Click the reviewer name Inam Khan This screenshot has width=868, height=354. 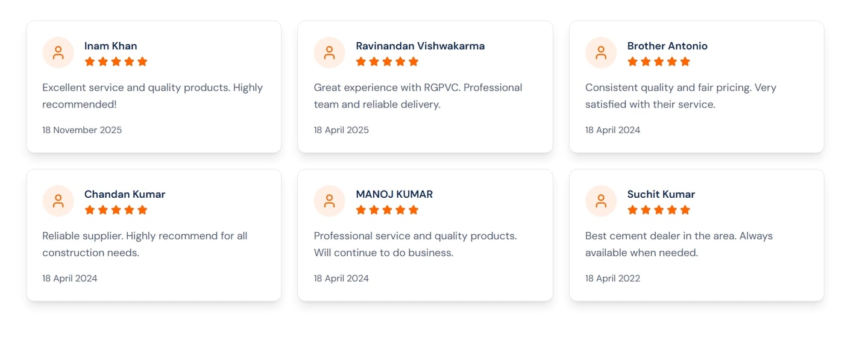click(110, 46)
